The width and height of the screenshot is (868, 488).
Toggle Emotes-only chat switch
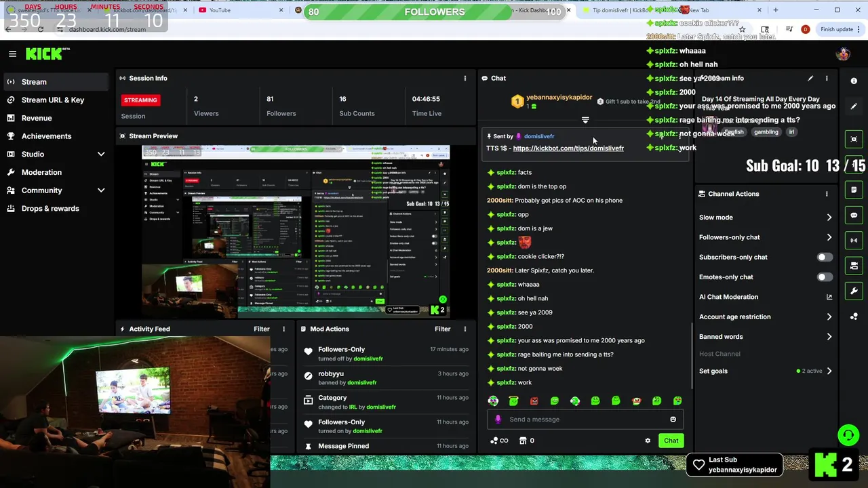coord(825,277)
